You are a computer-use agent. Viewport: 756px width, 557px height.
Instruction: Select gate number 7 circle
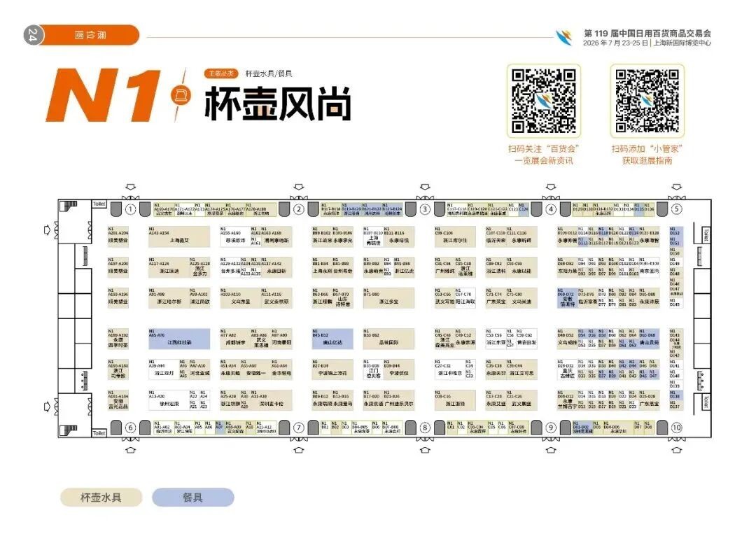(299, 428)
